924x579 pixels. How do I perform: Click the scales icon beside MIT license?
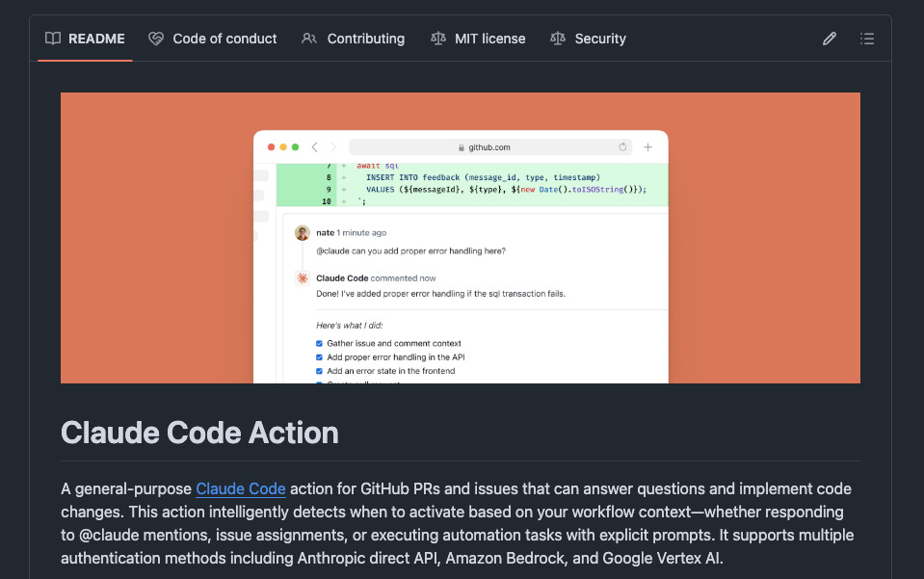[437, 39]
